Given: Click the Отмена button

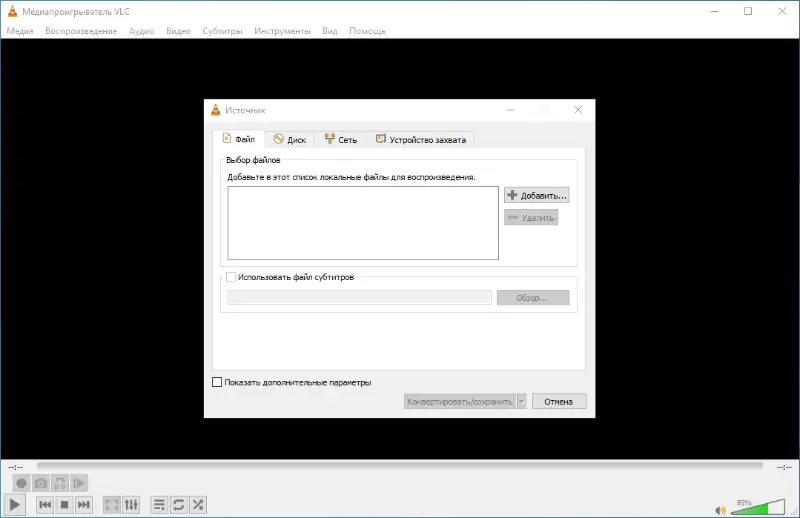Looking at the screenshot, I should (559, 401).
